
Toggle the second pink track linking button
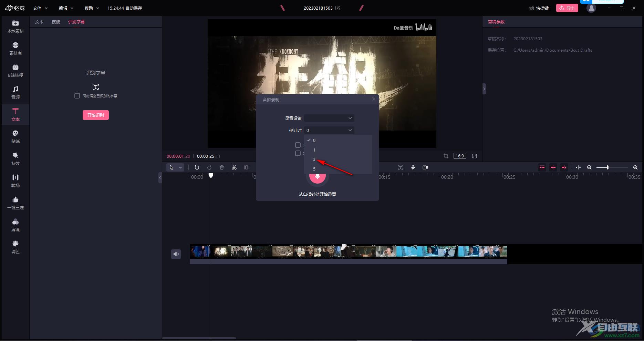[x=553, y=167]
